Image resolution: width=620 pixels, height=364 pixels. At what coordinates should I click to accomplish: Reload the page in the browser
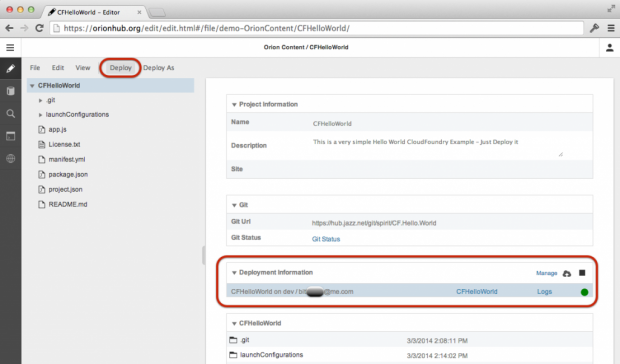point(39,28)
